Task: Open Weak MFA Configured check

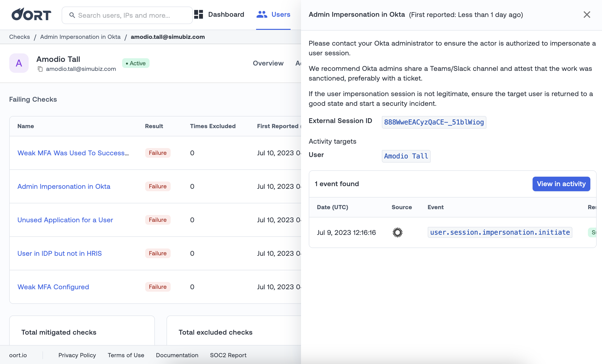Action: point(53,287)
